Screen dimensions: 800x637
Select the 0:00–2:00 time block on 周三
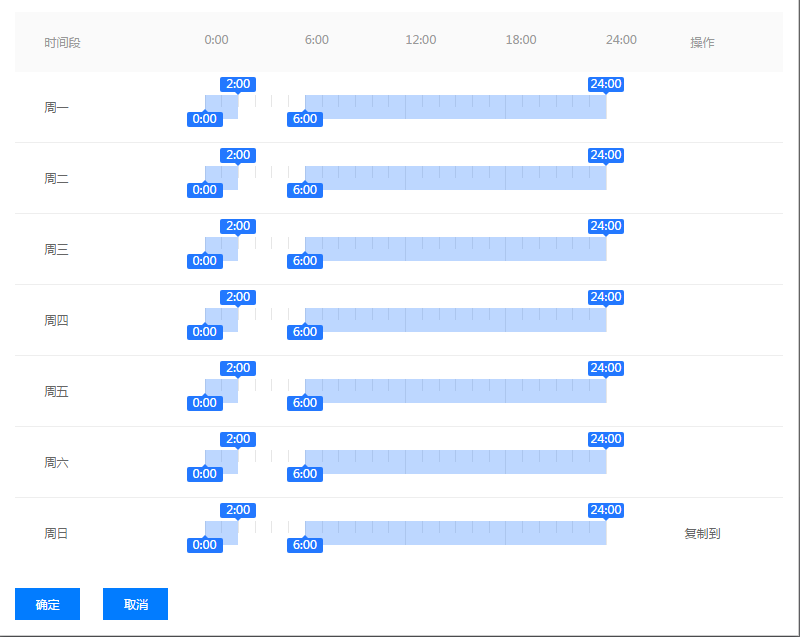tap(221, 249)
